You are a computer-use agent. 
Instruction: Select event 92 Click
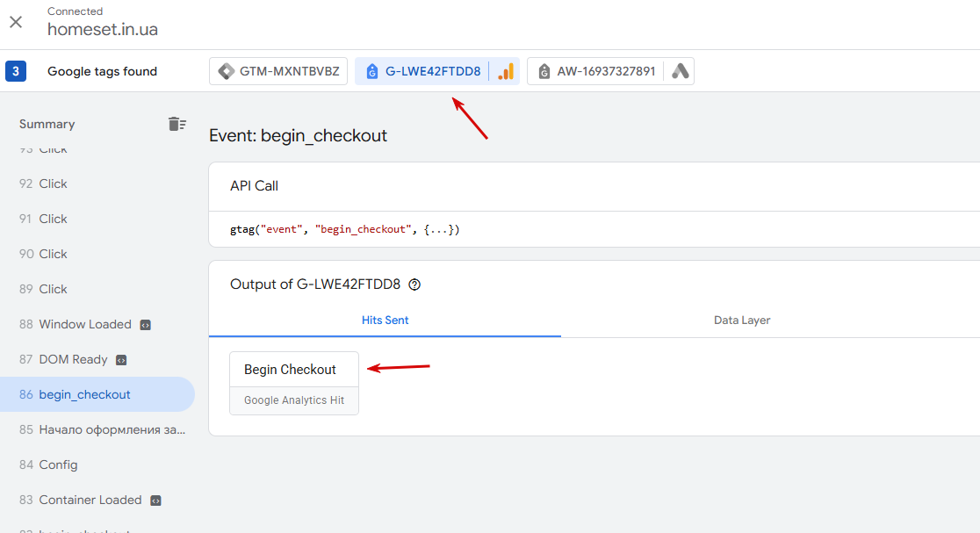pos(97,184)
